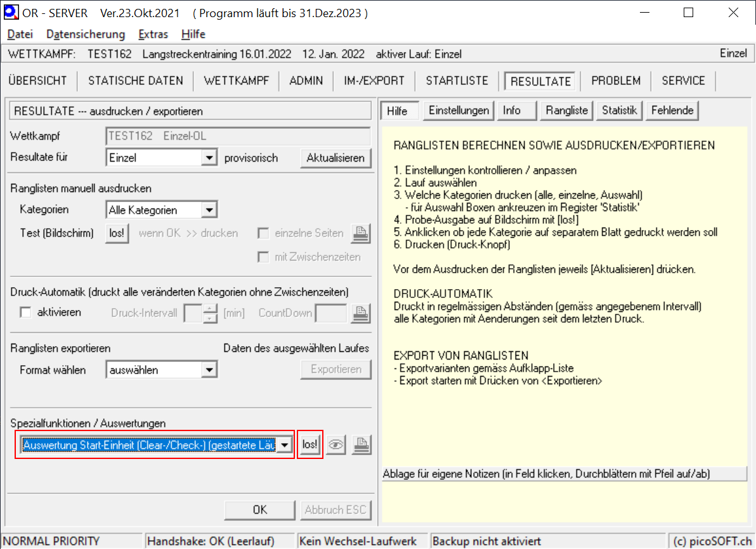Click the printer icon in the Spezialfunktionen row
This screenshot has width=756, height=549.
pyautogui.click(x=361, y=446)
